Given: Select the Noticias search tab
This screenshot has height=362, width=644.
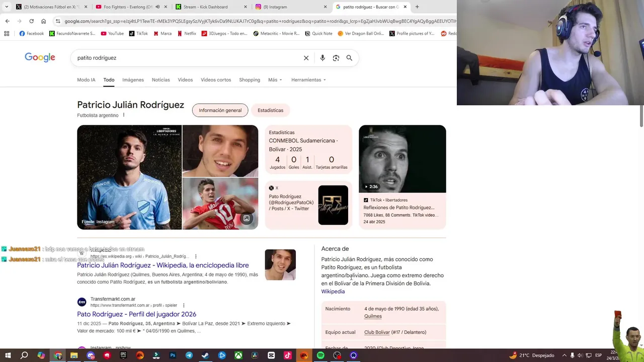Looking at the screenshot, I should [161, 80].
